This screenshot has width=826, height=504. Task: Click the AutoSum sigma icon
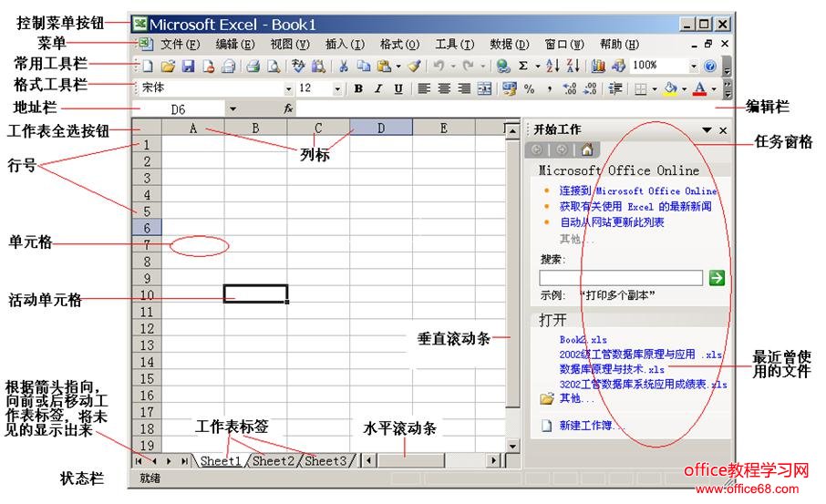tap(523, 66)
